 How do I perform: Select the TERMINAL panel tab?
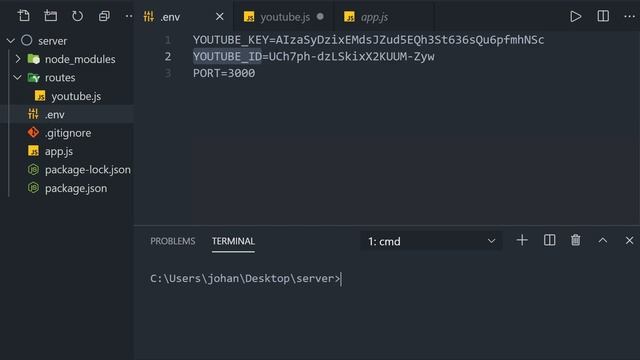pos(233,241)
